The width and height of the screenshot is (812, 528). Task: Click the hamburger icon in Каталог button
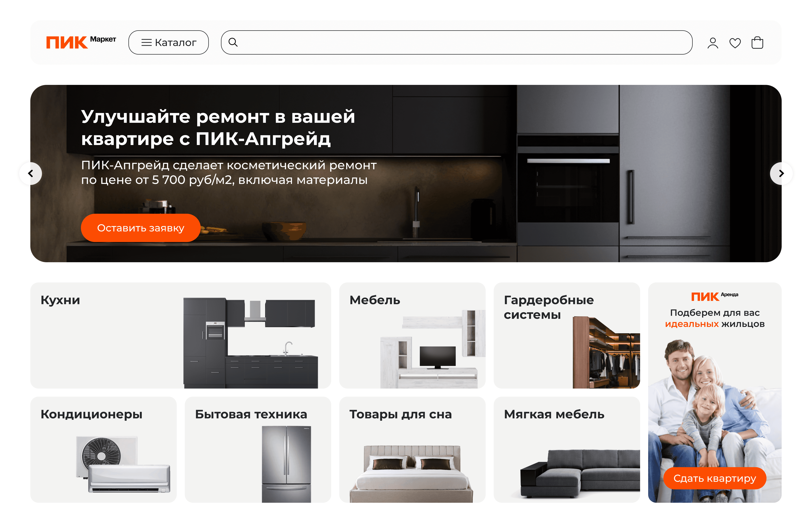tap(146, 43)
